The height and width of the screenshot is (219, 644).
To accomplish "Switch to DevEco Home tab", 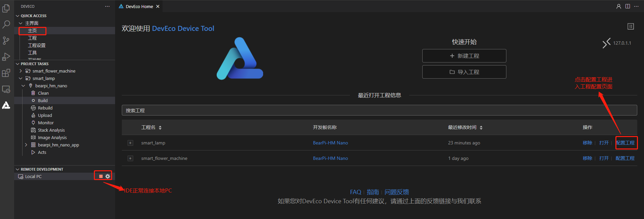I will pos(139,6).
